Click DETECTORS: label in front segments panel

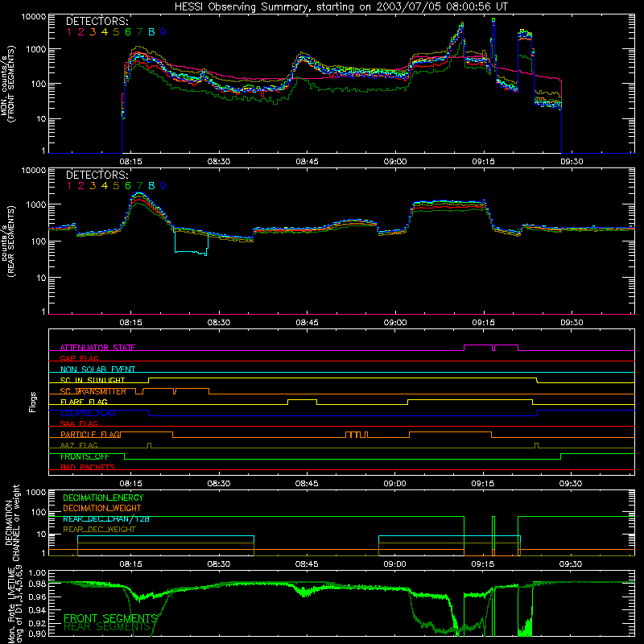point(97,21)
